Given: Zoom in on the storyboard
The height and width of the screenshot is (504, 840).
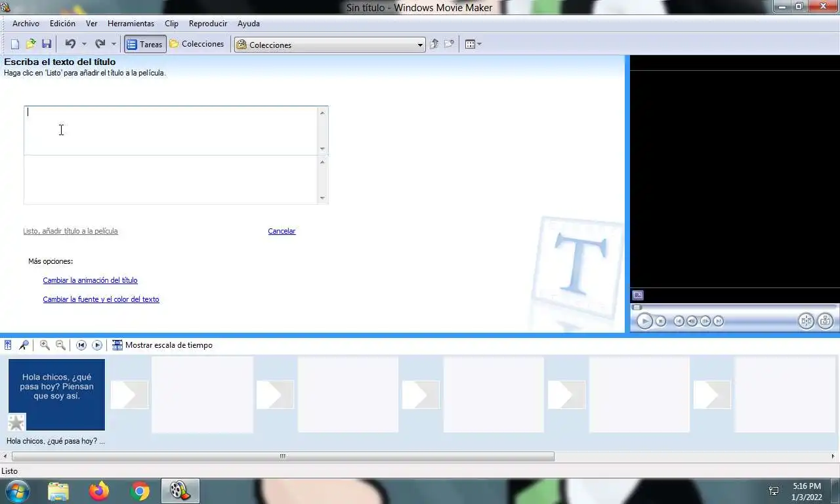Looking at the screenshot, I should pos(45,345).
